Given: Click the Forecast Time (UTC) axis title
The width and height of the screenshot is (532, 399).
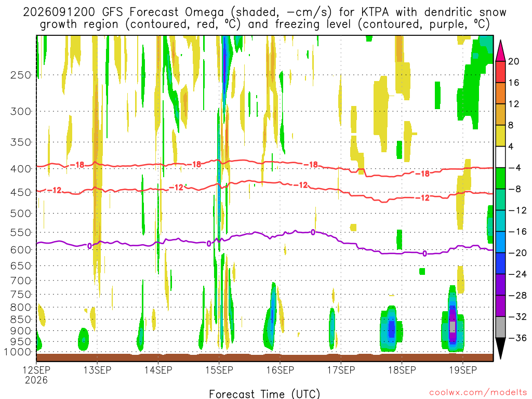Looking at the screenshot, I should 264,394.
